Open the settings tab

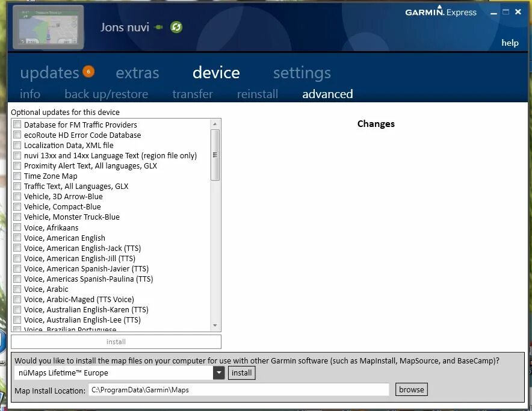302,73
